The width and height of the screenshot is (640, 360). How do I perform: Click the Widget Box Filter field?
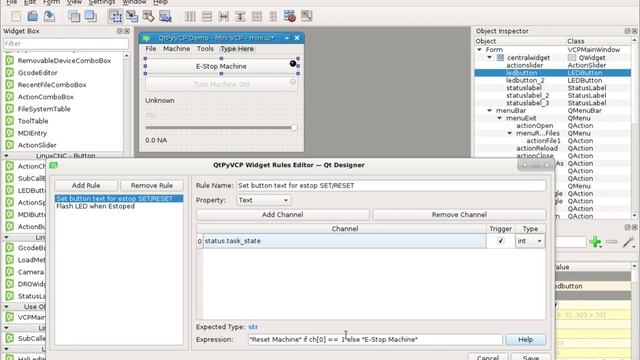65,43
